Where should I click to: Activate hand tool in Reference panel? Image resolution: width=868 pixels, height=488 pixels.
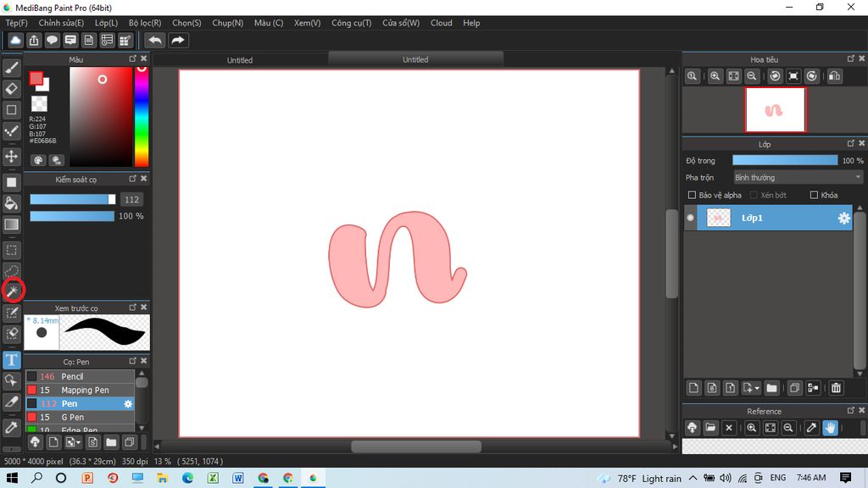click(x=830, y=428)
